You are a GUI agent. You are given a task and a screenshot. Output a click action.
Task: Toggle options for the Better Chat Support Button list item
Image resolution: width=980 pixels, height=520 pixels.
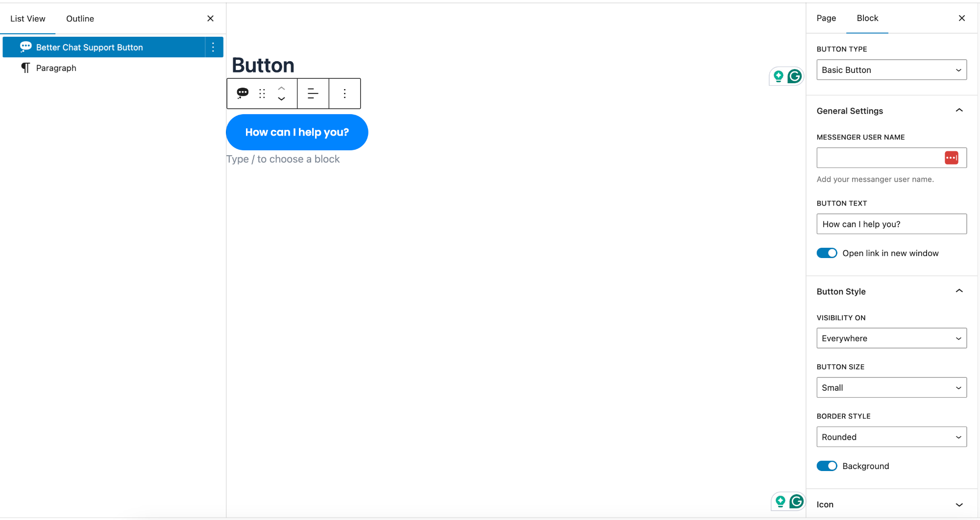pyautogui.click(x=213, y=47)
